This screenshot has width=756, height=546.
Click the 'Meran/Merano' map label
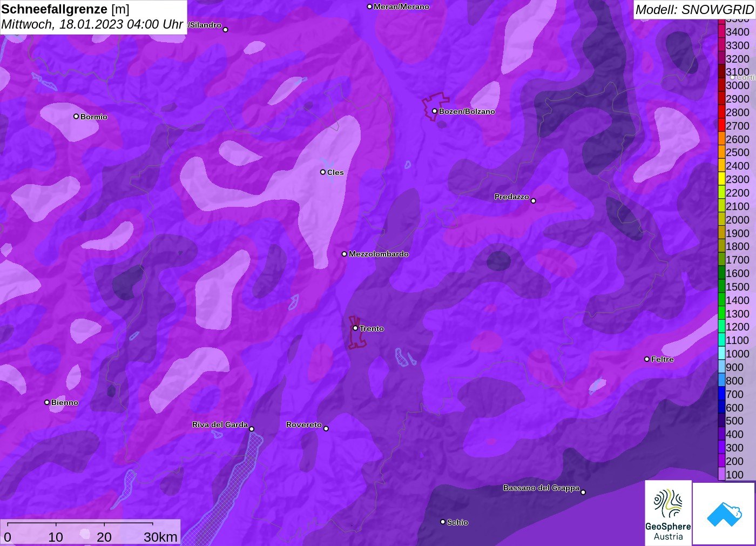point(401,6)
